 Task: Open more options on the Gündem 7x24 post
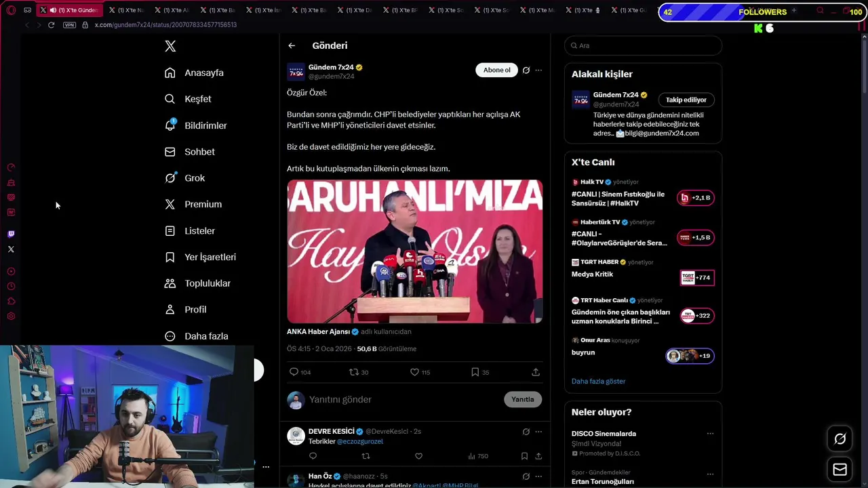click(x=538, y=70)
